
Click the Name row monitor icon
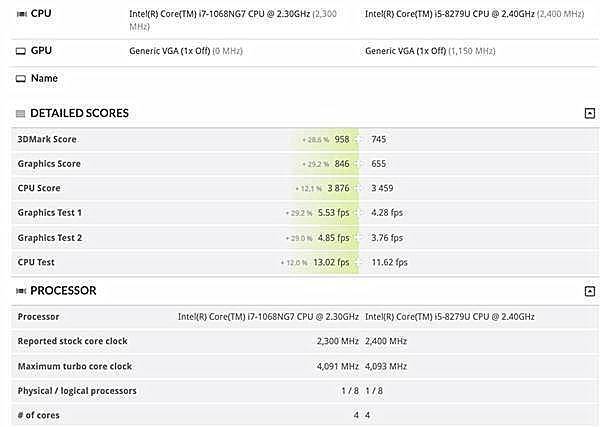(x=21, y=78)
